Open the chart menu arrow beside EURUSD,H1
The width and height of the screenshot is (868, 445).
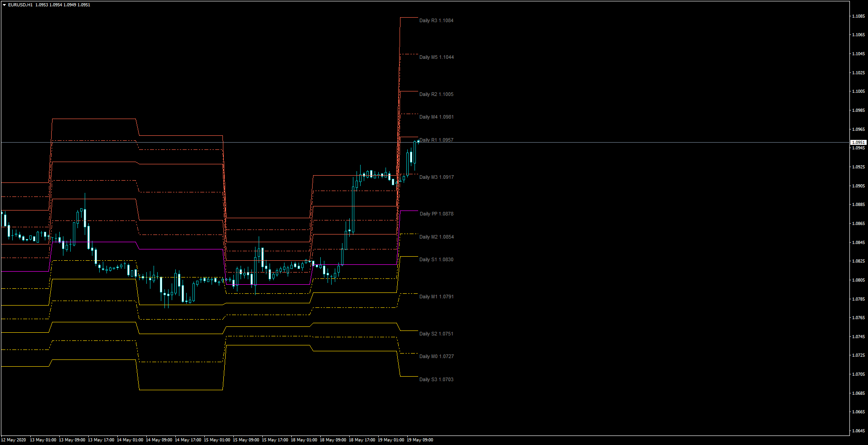(x=4, y=5)
